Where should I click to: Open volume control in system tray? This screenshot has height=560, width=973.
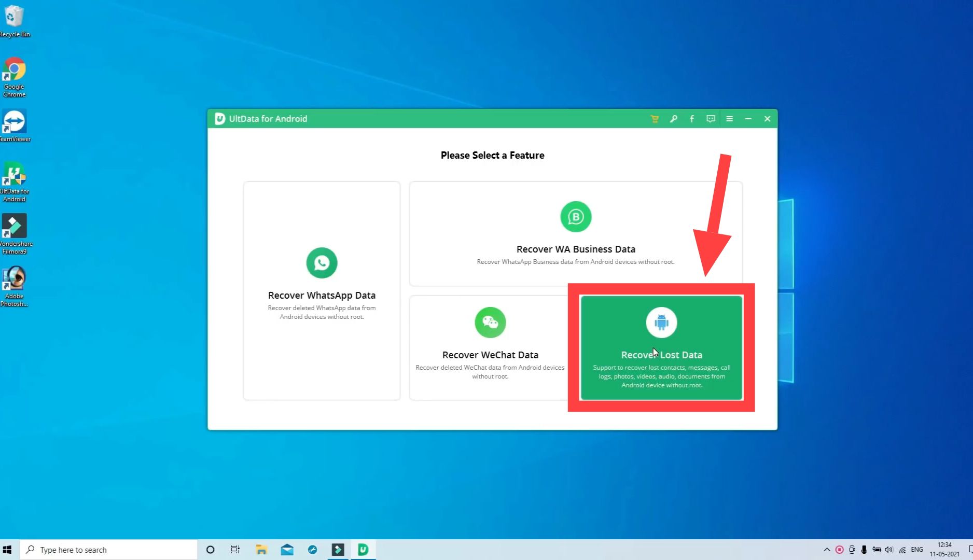[x=889, y=550]
